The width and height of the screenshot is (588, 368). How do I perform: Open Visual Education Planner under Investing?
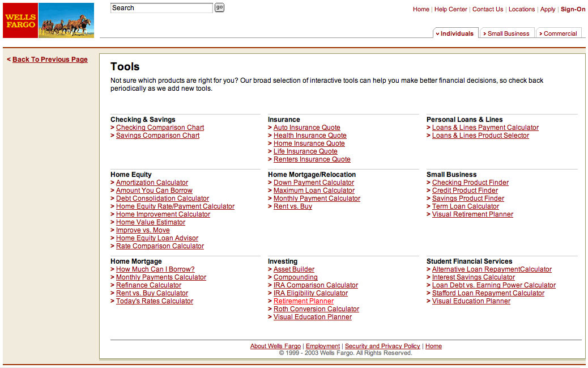coord(313,316)
